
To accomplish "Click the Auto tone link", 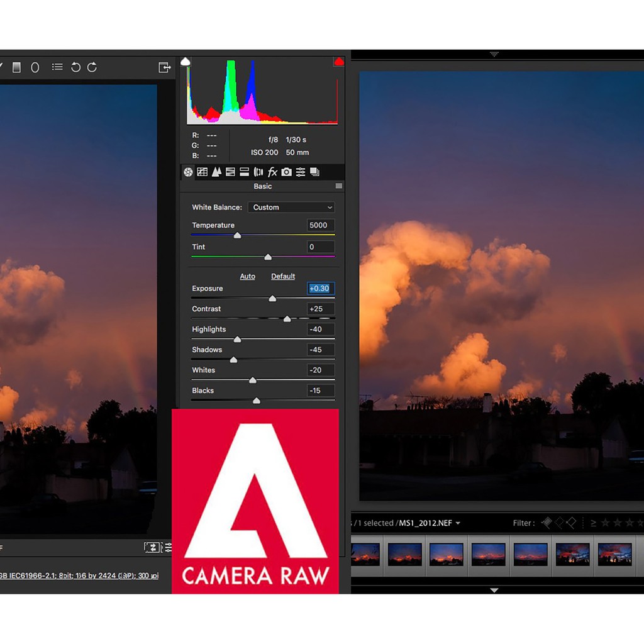I will click(x=247, y=277).
